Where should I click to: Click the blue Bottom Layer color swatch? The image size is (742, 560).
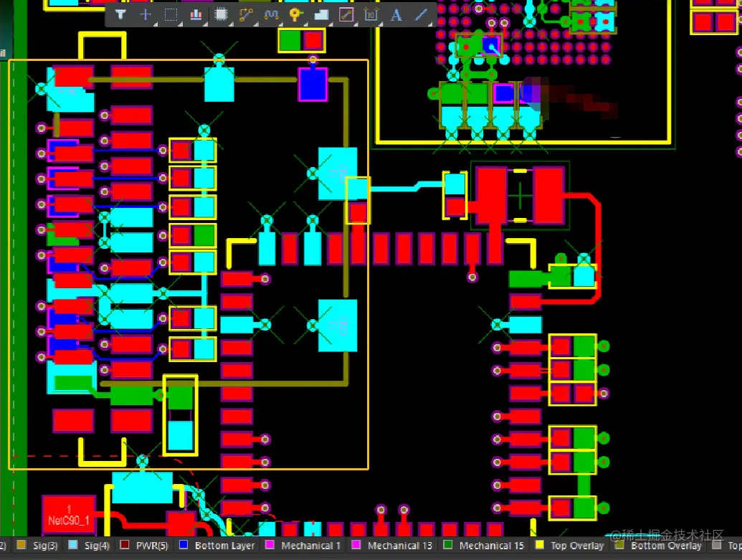pyautogui.click(x=184, y=545)
